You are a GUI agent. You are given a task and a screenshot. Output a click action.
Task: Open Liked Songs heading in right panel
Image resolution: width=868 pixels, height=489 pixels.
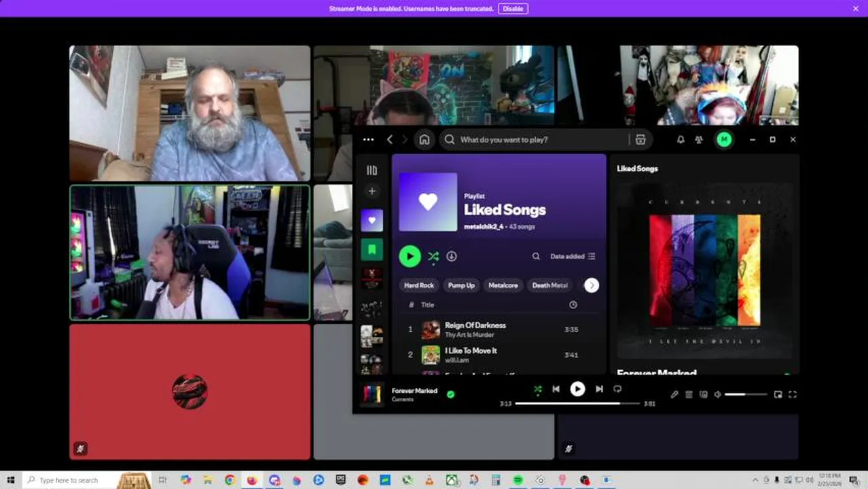637,168
